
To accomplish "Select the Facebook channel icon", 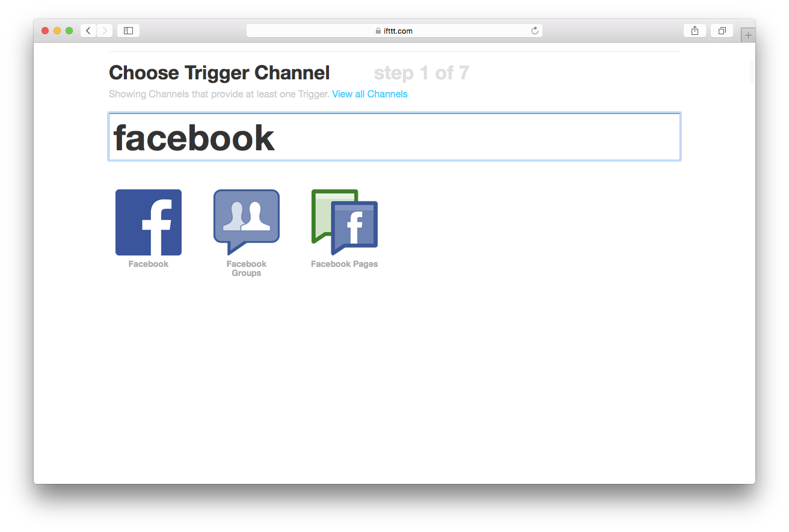I will pos(149,222).
